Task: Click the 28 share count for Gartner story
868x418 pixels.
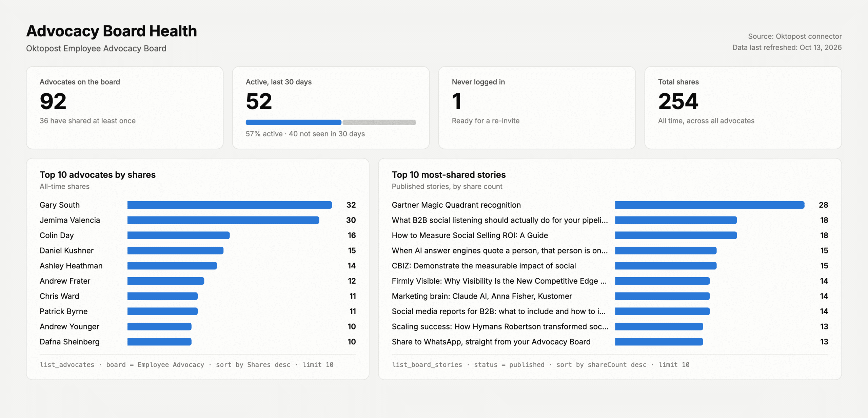Action: click(x=824, y=205)
